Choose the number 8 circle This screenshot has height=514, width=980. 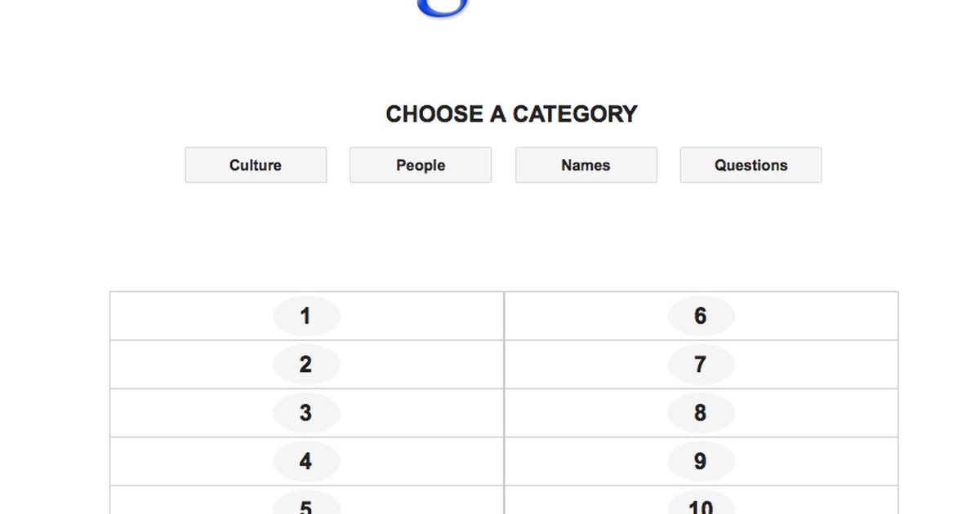coord(701,413)
